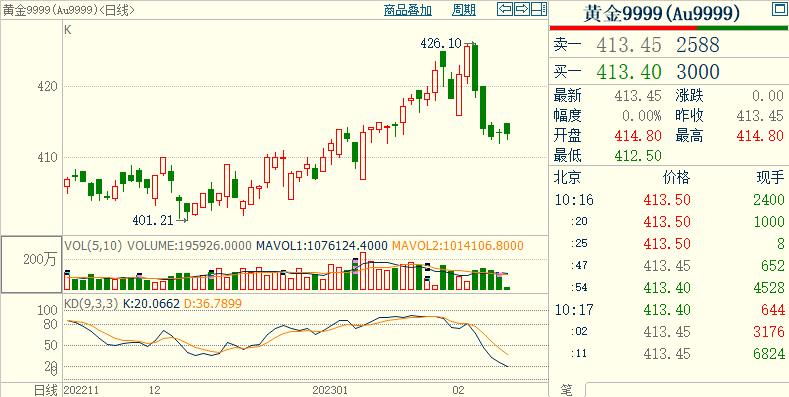Click the KD(9,3,3) indicator label
789x397 pixels.
pyautogui.click(x=91, y=303)
